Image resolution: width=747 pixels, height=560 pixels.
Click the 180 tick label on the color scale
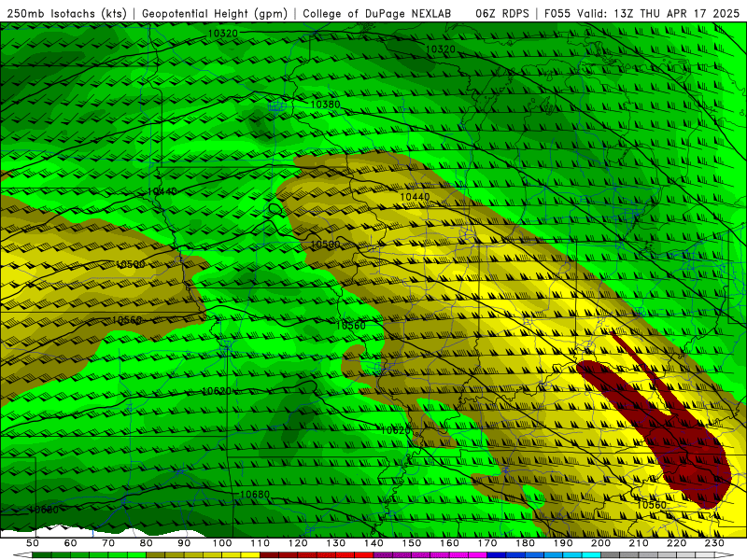(525, 543)
